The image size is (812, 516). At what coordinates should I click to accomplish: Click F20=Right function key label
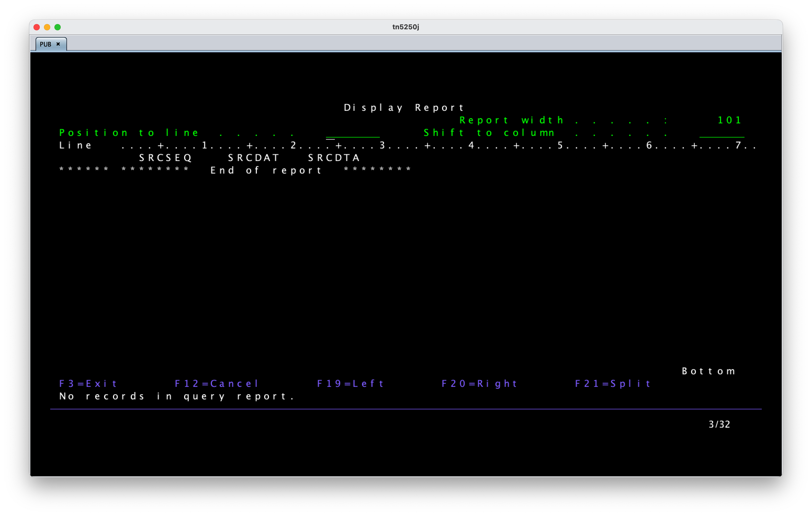pos(479,383)
